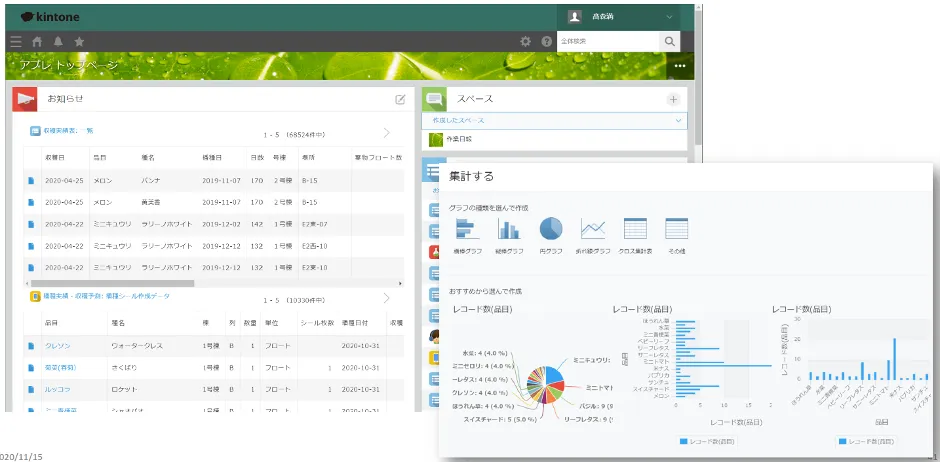Click the search magnifier button
941x462 pixels.
coord(669,41)
